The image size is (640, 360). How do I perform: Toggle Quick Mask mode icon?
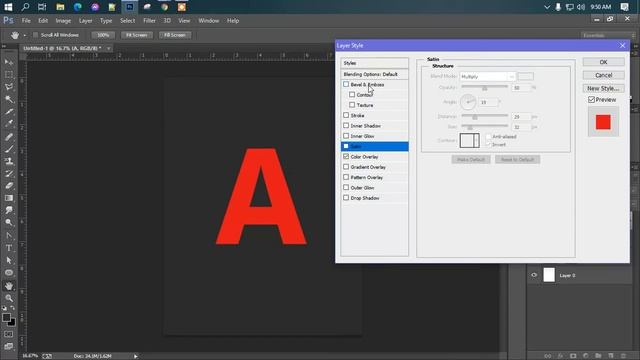click(9, 334)
